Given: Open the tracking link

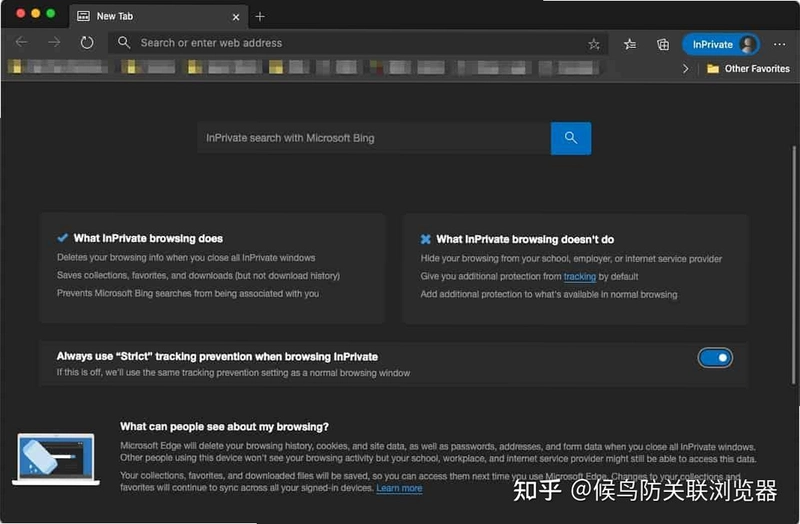Looking at the screenshot, I should point(580,276).
